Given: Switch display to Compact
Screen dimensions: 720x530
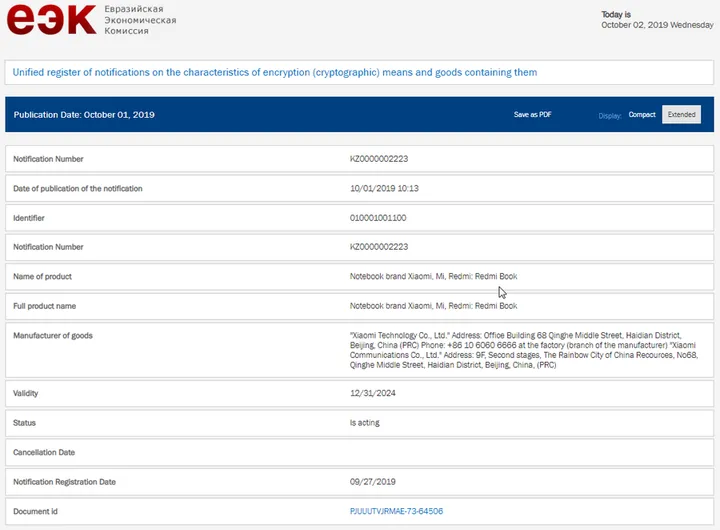Looking at the screenshot, I should pyautogui.click(x=641, y=114).
